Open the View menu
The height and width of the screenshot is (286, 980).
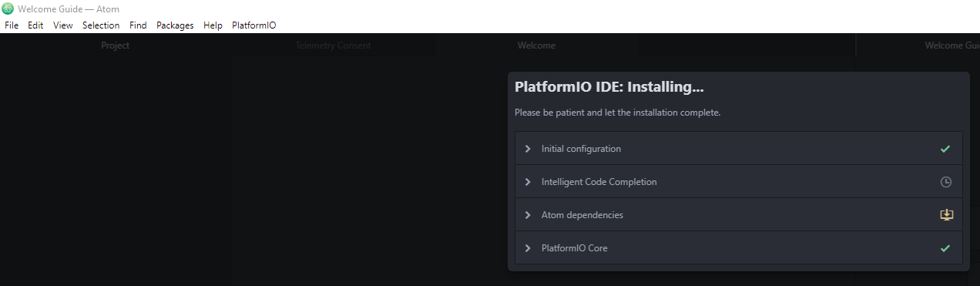pyautogui.click(x=63, y=25)
